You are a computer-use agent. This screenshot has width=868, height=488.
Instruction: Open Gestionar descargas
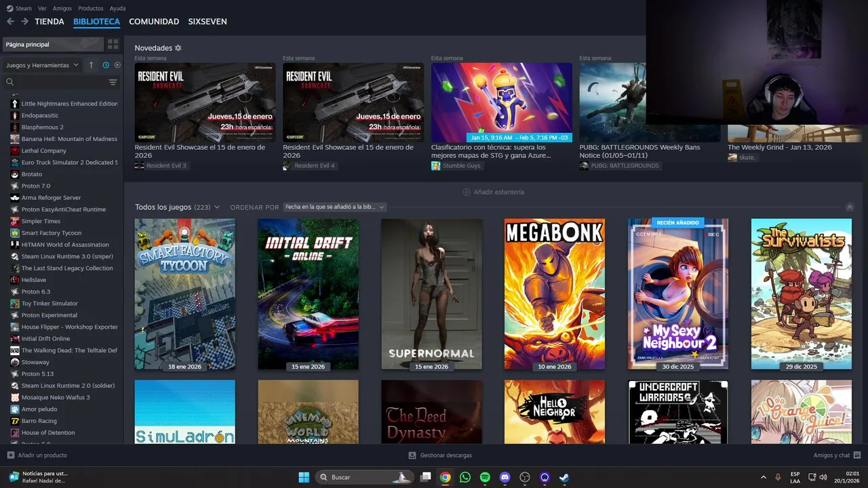440,455
